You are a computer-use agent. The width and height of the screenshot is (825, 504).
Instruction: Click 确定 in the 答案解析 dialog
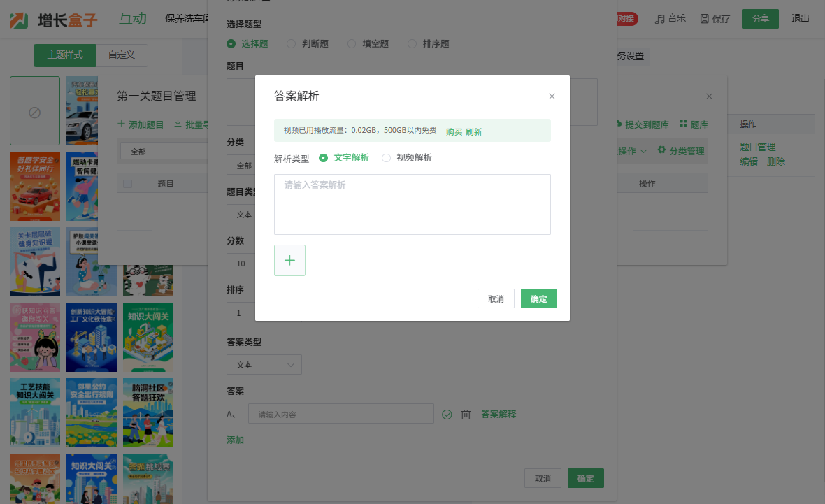click(x=538, y=298)
